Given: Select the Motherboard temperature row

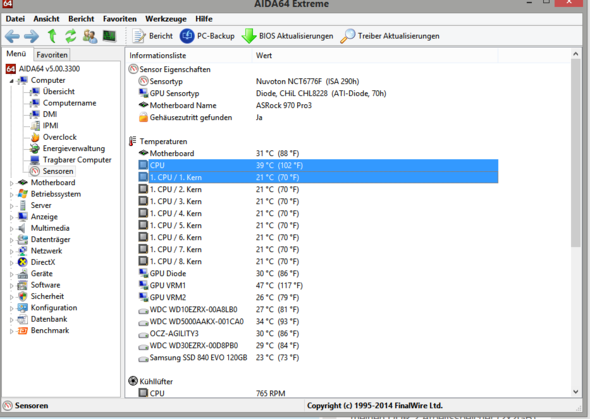Looking at the screenshot, I should (318, 153).
